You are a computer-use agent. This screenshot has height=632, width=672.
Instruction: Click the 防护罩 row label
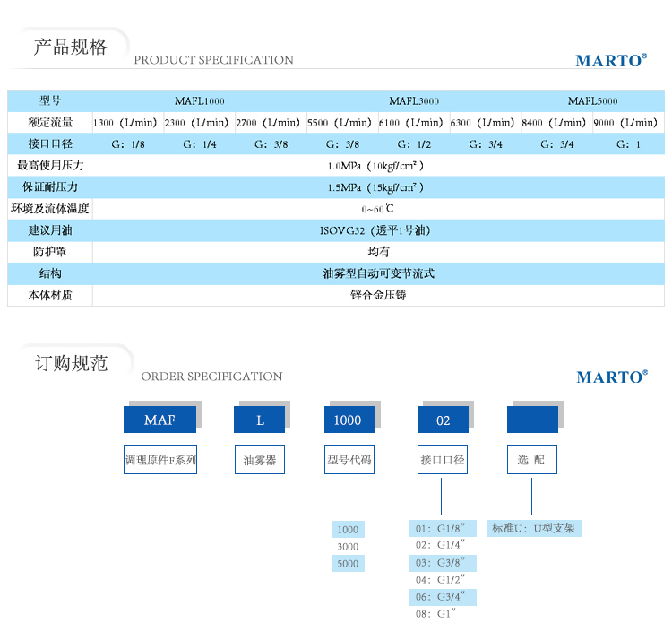[x=50, y=252]
